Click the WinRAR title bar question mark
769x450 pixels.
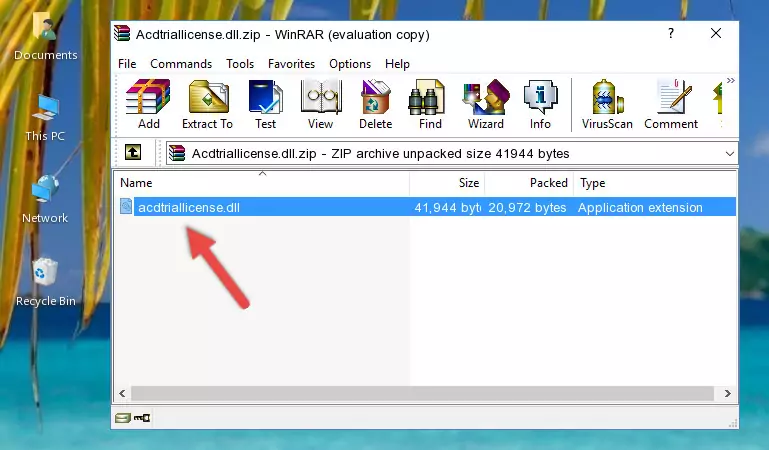671,33
